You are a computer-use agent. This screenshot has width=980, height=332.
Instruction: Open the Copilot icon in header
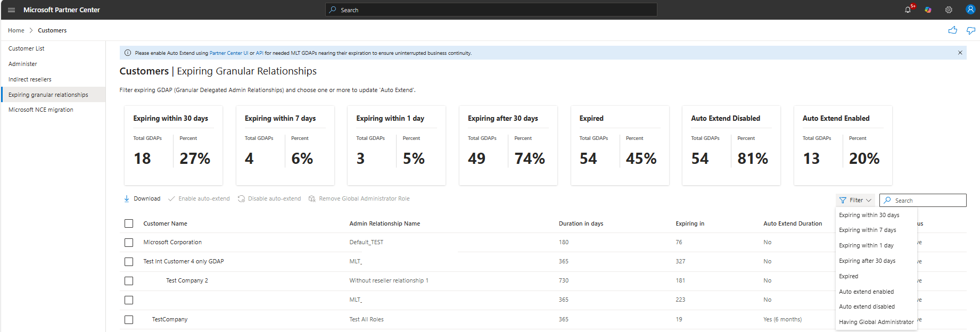pyautogui.click(x=928, y=10)
